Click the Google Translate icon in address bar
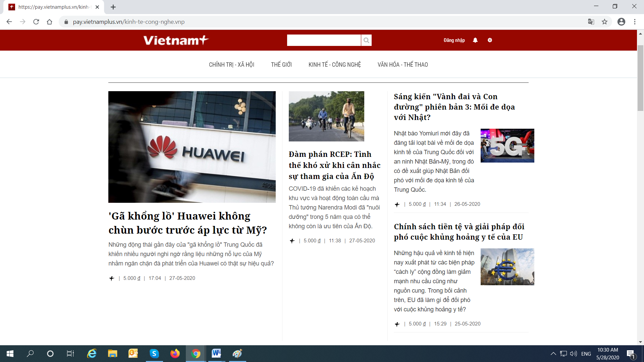Image resolution: width=644 pixels, height=362 pixels. pyautogui.click(x=591, y=22)
